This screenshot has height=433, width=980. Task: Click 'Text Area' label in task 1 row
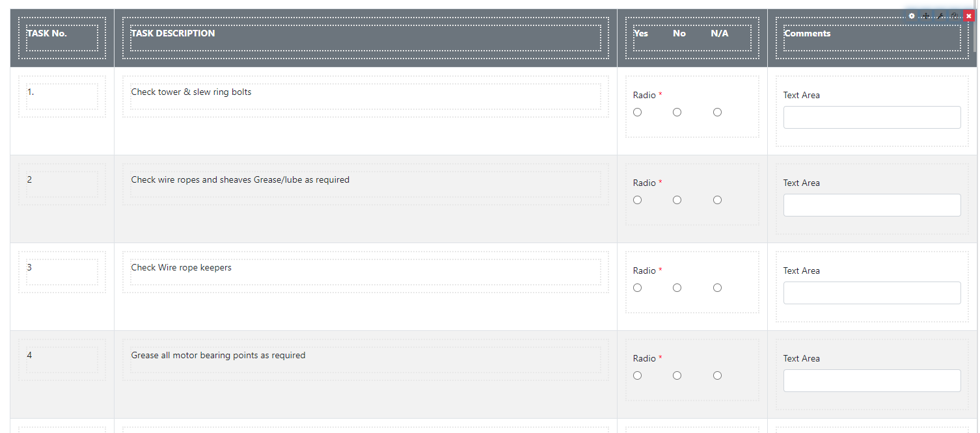tap(802, 95)
